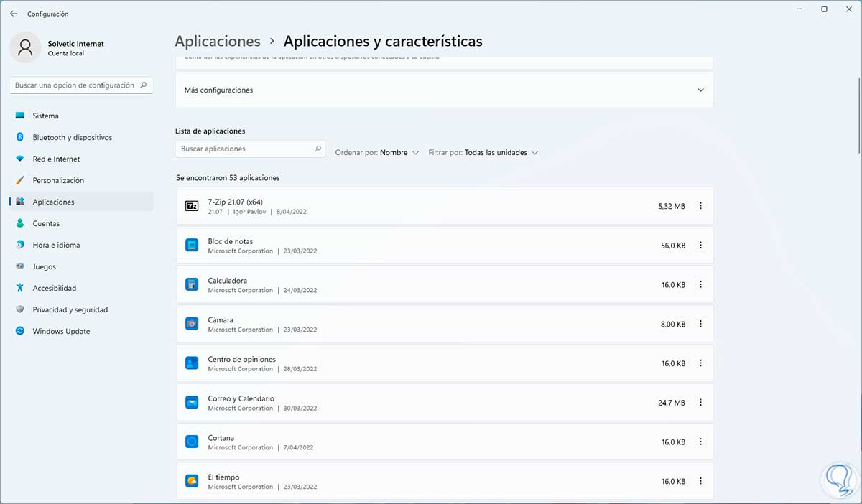This screenshot has height=504, width=862.
Task: Click the 7-Zip app icon
Action: click(192, 206)
